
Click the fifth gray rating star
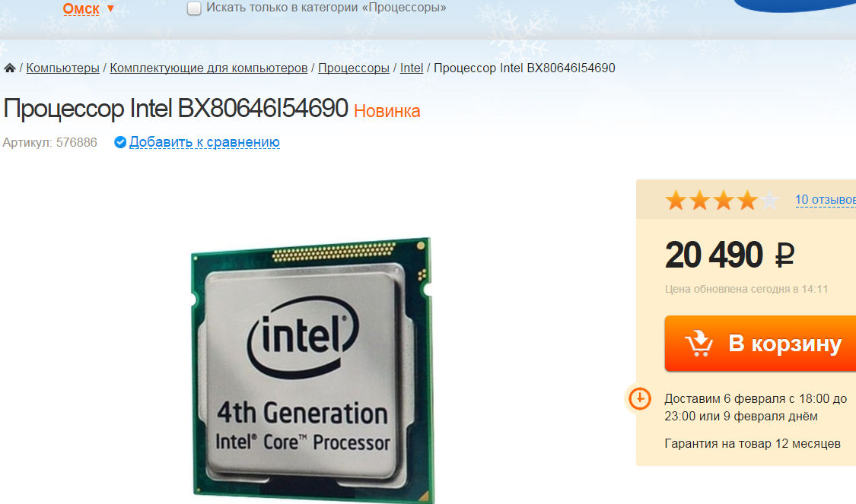coord(770,200)
